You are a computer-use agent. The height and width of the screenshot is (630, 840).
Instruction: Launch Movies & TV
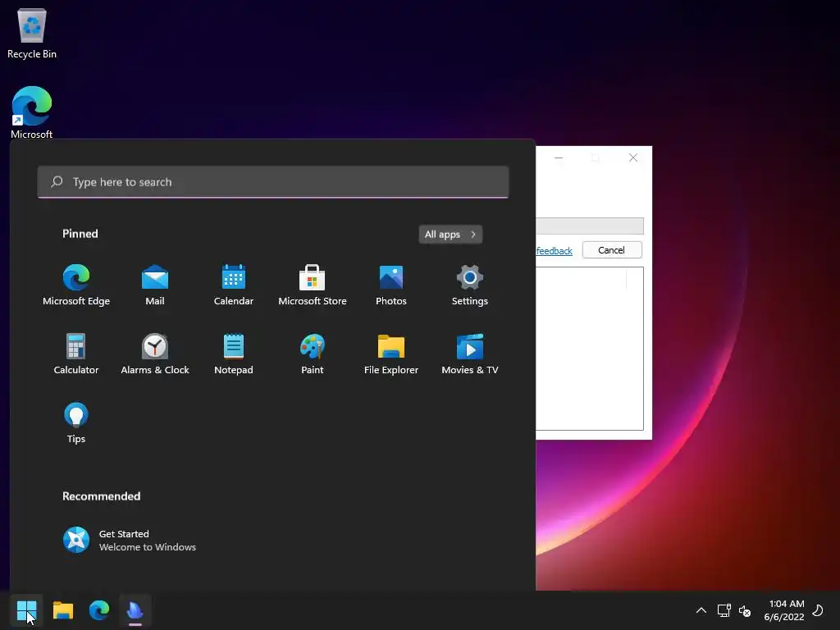tap(470, 354)
